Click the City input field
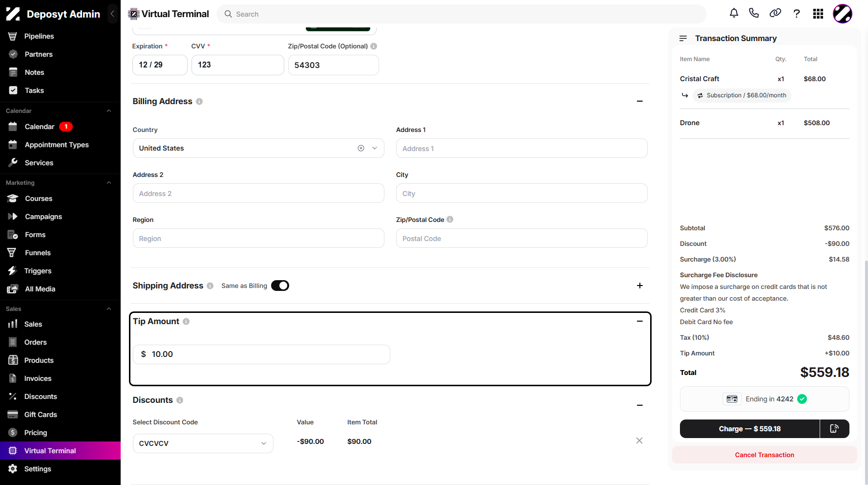The width and height of the screenshot is (868, 485). 522,193
